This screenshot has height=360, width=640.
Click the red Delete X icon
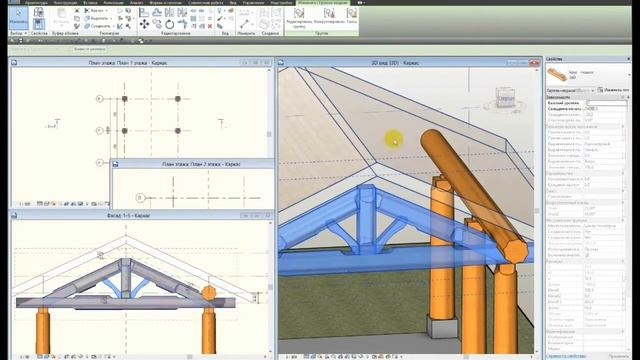(x=210, y=26)
